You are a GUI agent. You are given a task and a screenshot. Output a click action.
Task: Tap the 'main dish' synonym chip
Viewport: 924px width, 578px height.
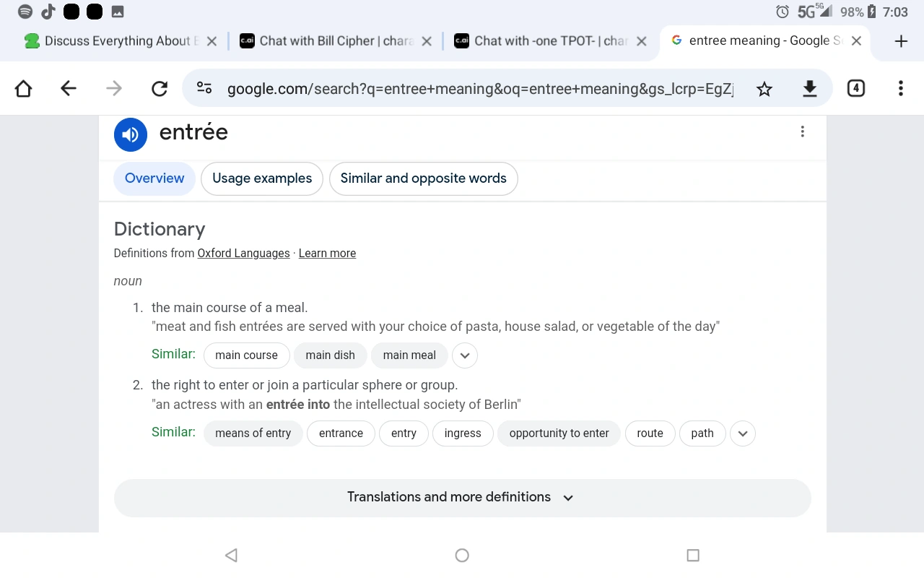coord(330,355)
